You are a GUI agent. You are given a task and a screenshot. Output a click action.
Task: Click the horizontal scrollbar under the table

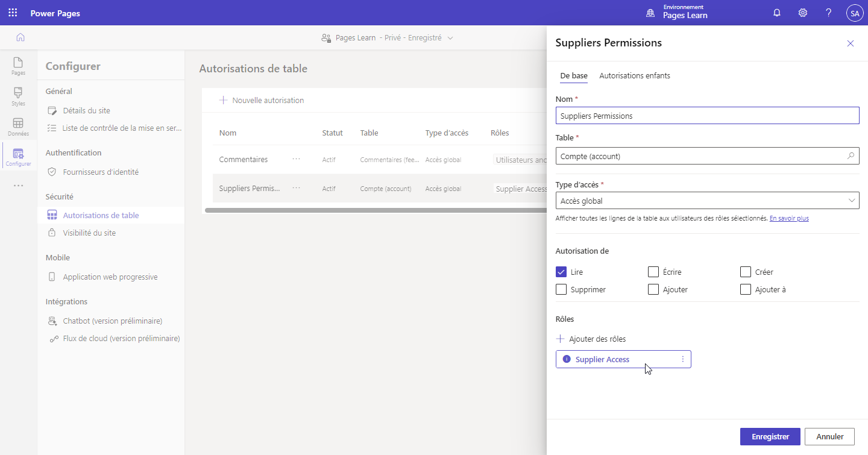[374, 210]
